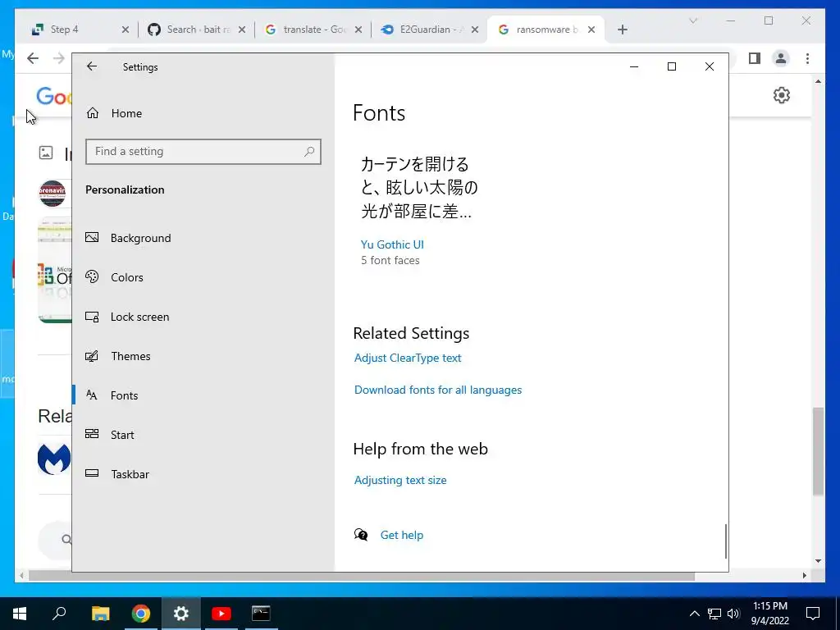Click Chrome back navigation arrow
This screenshot has height=630, width=840.
point(33,58)
